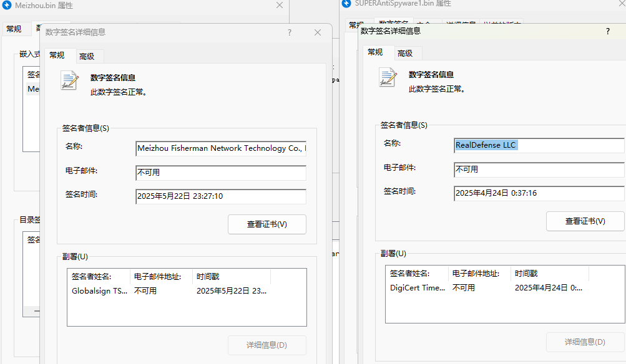Click 不可用 email cell in the DigiCert row

click(464, 288)
